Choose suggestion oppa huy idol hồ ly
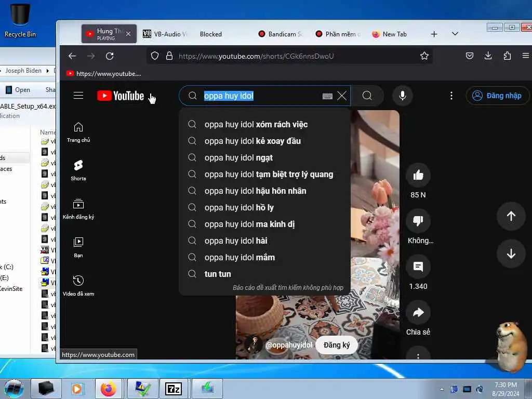 coord(264,208)
